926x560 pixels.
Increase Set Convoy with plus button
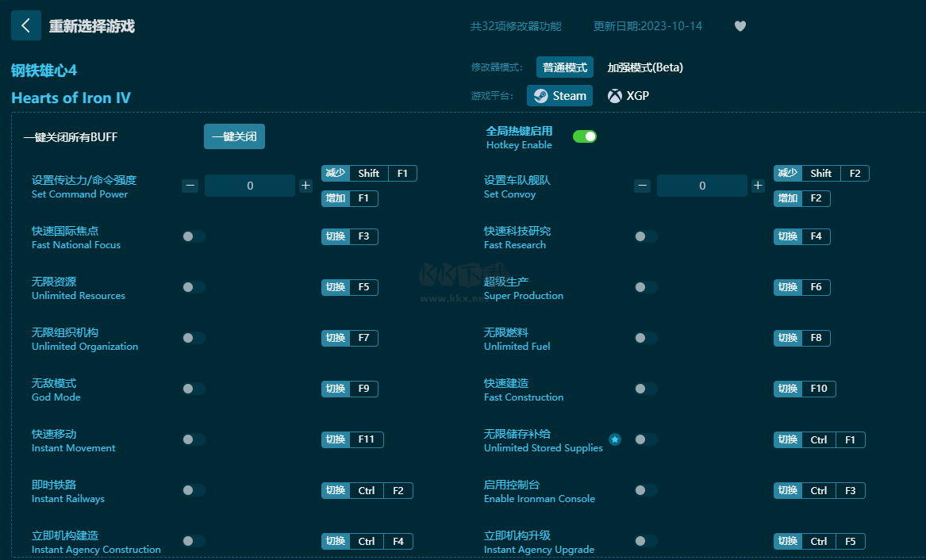click(758, 186)
